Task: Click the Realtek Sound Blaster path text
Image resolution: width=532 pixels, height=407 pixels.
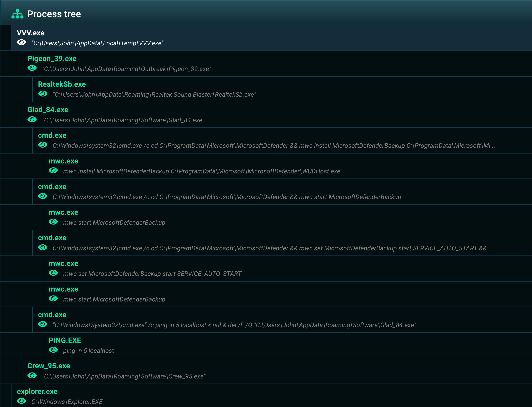Action: coord(155,94)
